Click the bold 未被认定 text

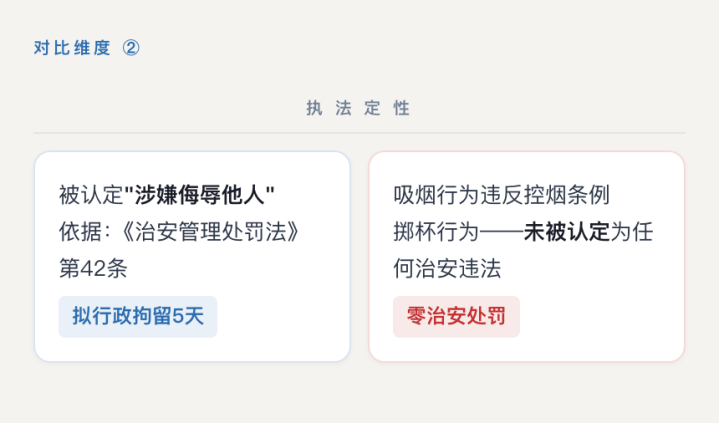tap(567, 231)
